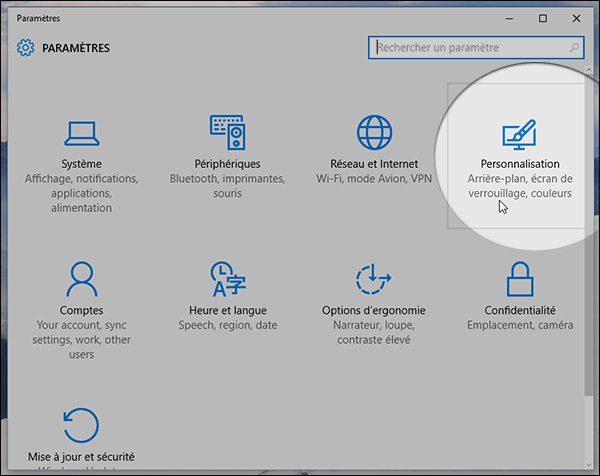Image resolution: width=600 pixels, height=476 pixels.
Task: Close the Paramètres window
Action: click(x=576, y=18)
